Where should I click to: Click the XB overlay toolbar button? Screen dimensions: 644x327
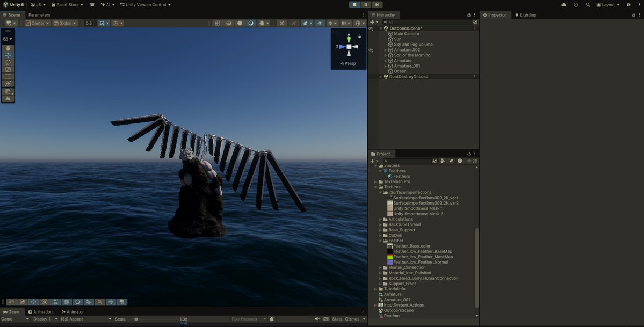click(11, 302)
